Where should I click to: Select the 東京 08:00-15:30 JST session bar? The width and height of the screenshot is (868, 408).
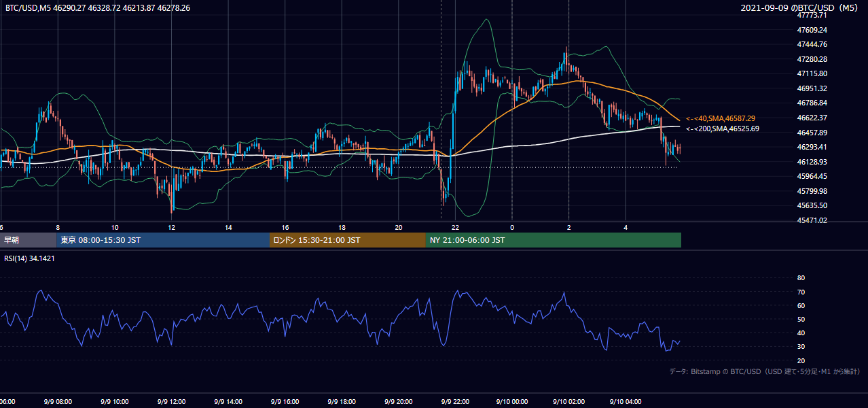[x=163, y=240]
